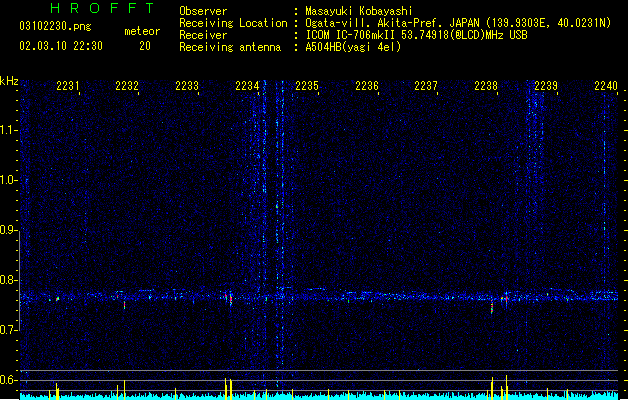Select observer name Masayuki Kobayashi
This screenshot has height=400, width=629.
359,11
